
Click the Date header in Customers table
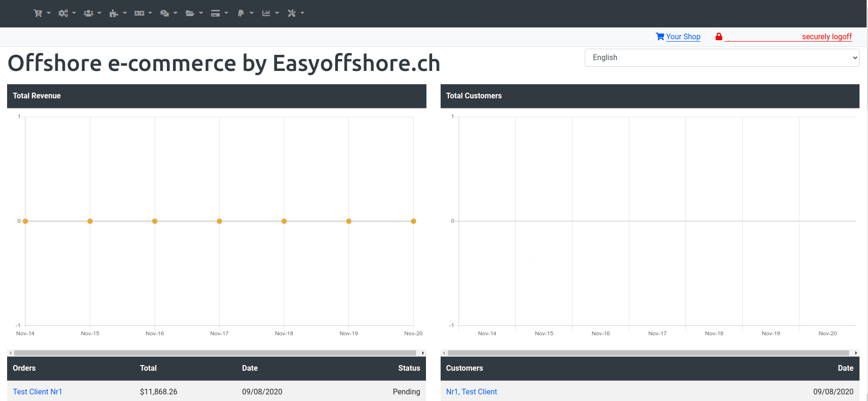(845, 368)
